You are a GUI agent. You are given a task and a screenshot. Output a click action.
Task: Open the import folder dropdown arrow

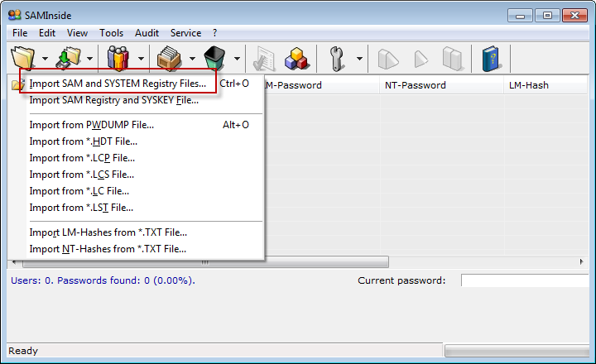(45, 59)
